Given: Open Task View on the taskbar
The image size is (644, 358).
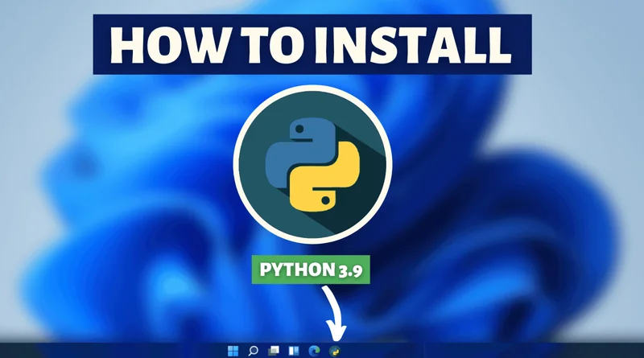Looking at the screenshot, I should click(274, 351).
